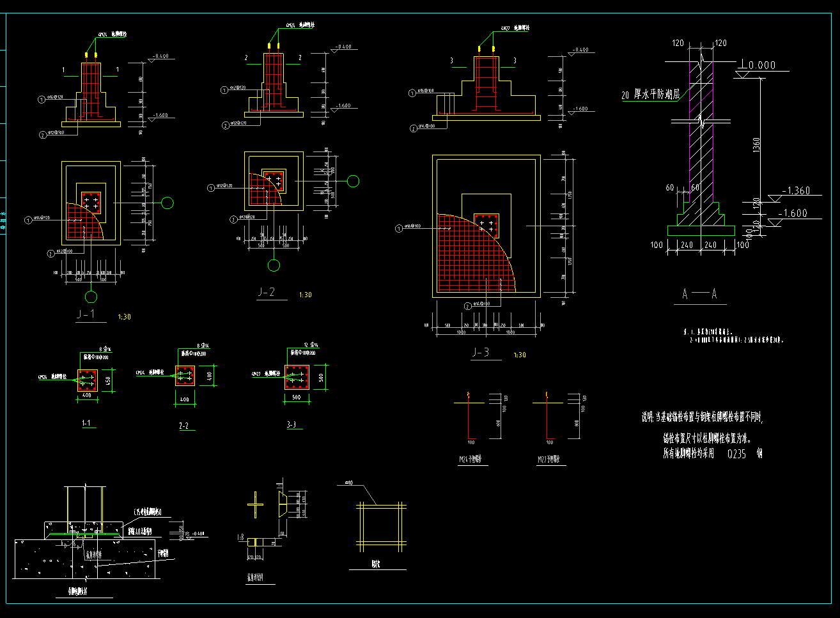Select the ⌀10 leader label on stirrup detail

[x=349, y=484]
